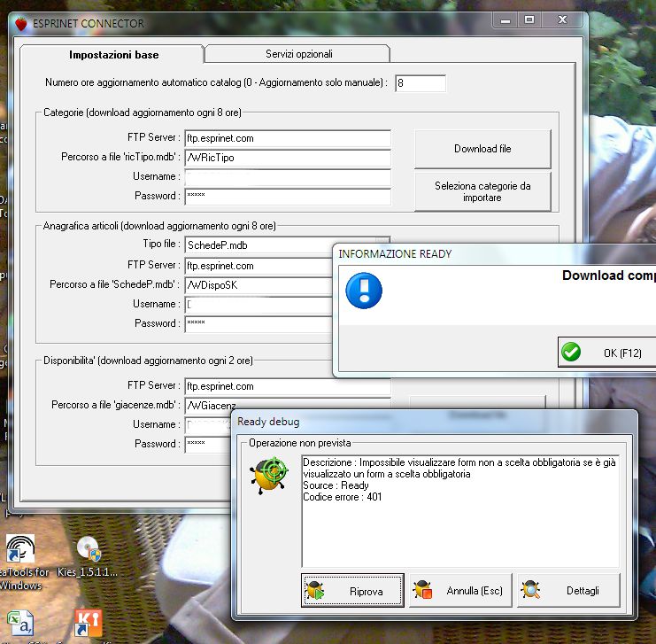Close the Esprinet Connector window

[562, 20]
